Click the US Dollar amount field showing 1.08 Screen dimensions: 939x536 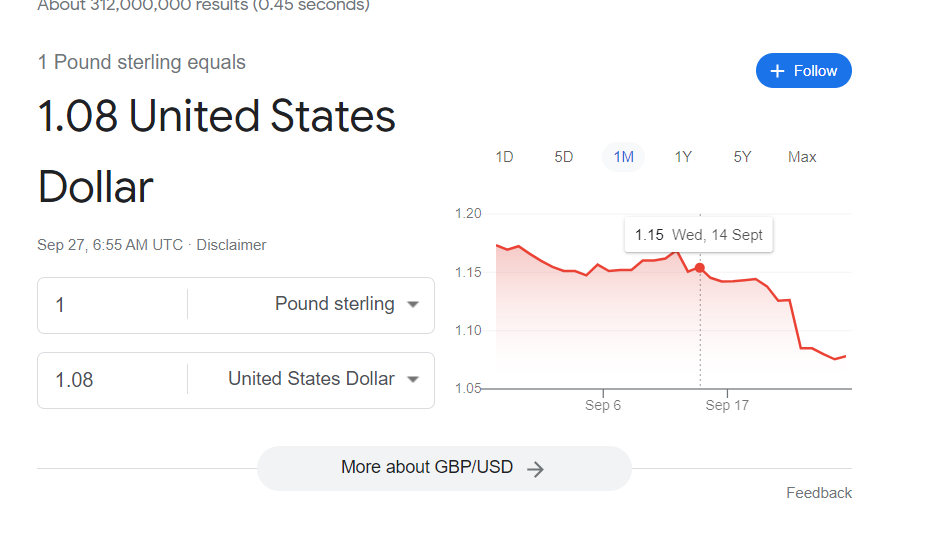coord(112,380)
